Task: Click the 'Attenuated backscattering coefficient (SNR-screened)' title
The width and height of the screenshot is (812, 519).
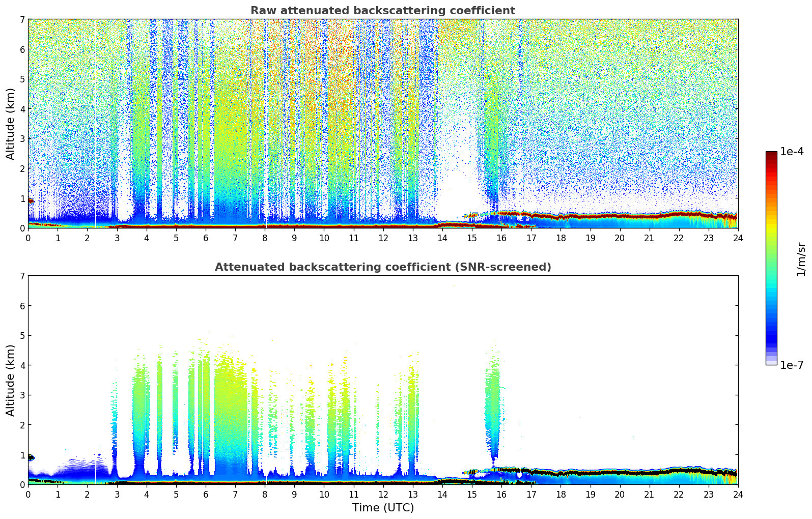Action: pos(383,267)
